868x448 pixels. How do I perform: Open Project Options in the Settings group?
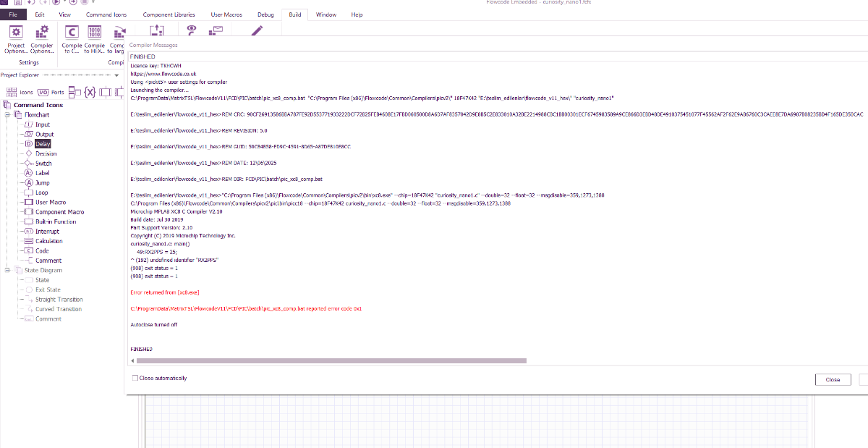point(16,38)
